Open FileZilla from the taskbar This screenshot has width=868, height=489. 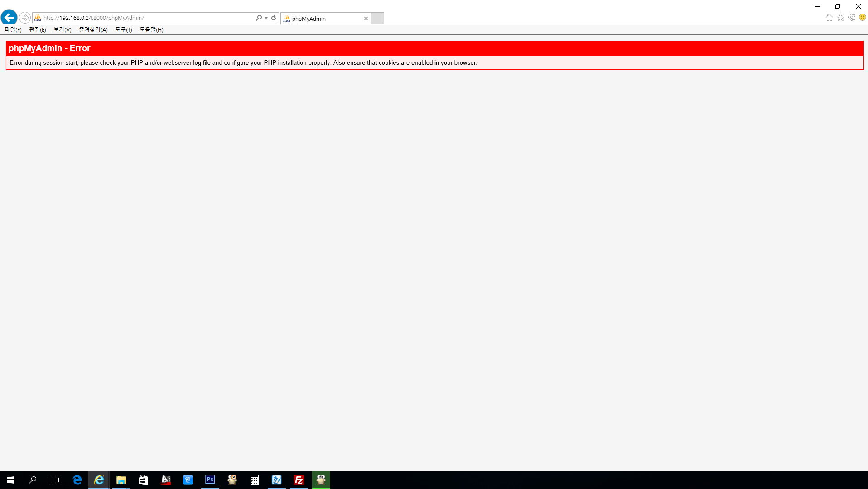coord(299,480)
